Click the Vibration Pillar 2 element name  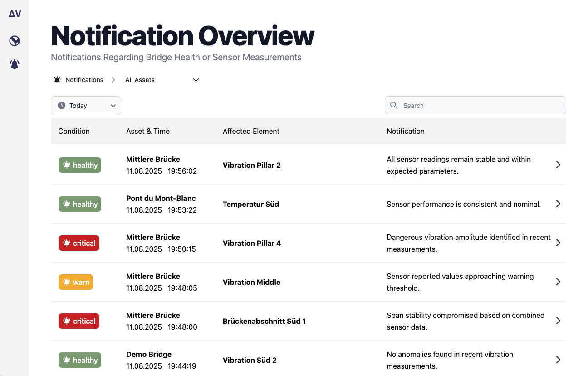[252, 165]
